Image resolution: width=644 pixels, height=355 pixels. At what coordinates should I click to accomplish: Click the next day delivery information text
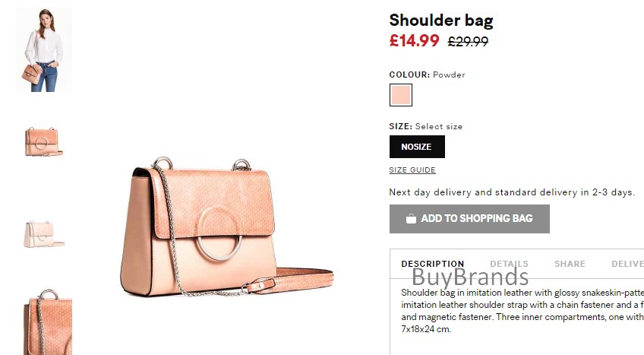pos(512,192)
